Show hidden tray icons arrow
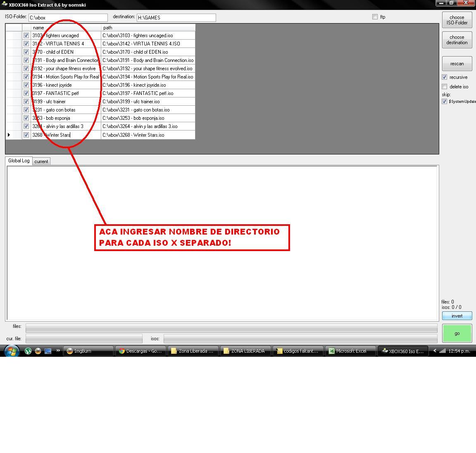This screenshot has height=453, width=476. point(435,351)
